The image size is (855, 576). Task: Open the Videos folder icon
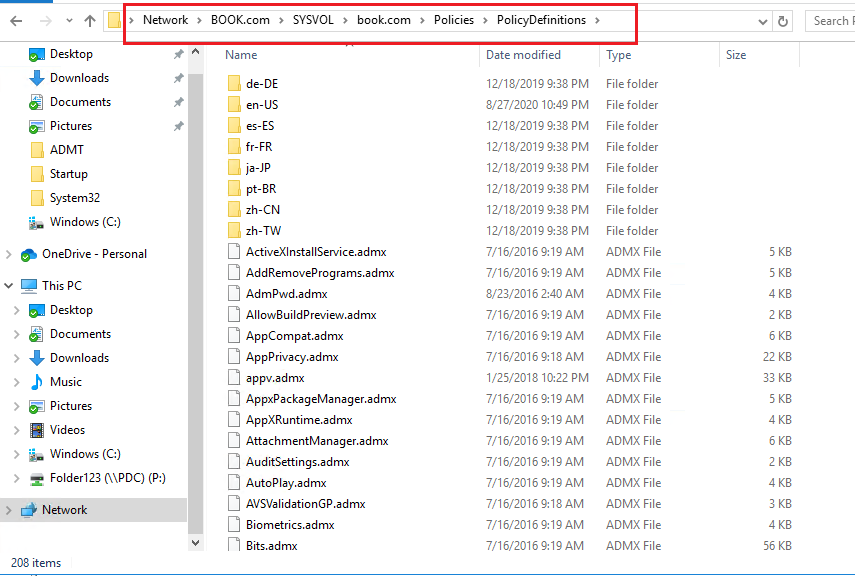(x=37, y=430)
